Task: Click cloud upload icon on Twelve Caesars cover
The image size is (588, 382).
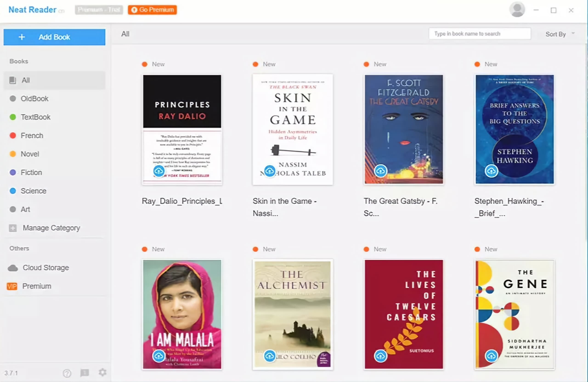Action: click(380, 356)
